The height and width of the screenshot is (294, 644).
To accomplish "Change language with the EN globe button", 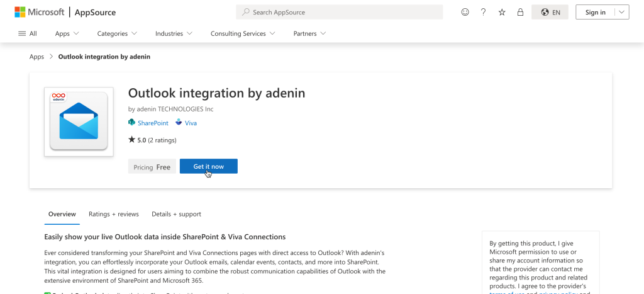I will click(x=550, y=12).
